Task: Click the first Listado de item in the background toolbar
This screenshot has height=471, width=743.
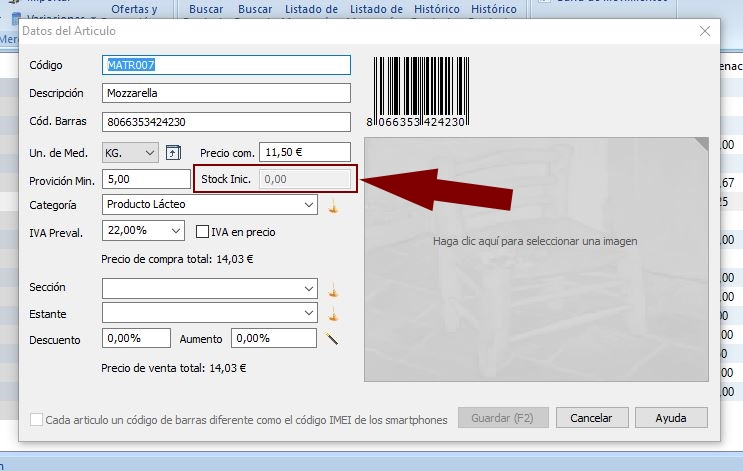Action: [311, 9]
